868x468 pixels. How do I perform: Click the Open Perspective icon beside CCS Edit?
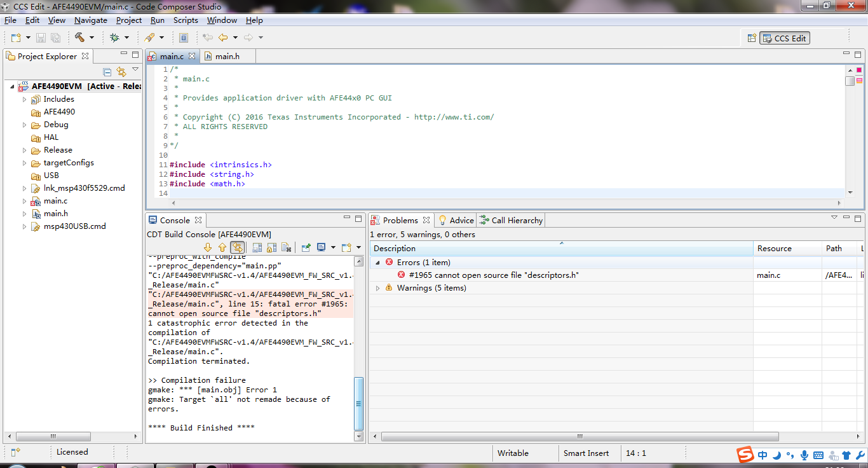(752, 38)
